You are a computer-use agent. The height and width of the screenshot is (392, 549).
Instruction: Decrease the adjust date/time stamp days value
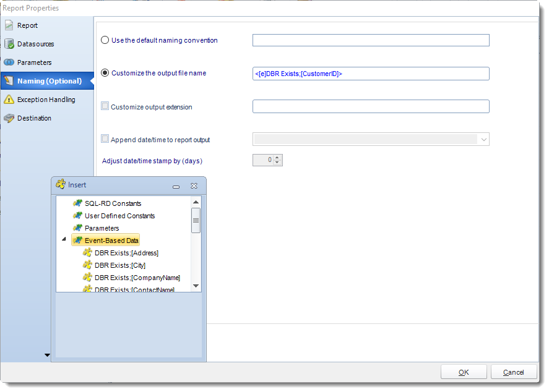point(277,163)
